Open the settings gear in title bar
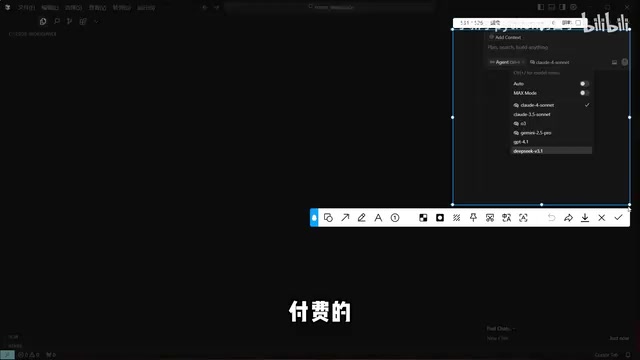The image size is (640, 360). point(573,7)
